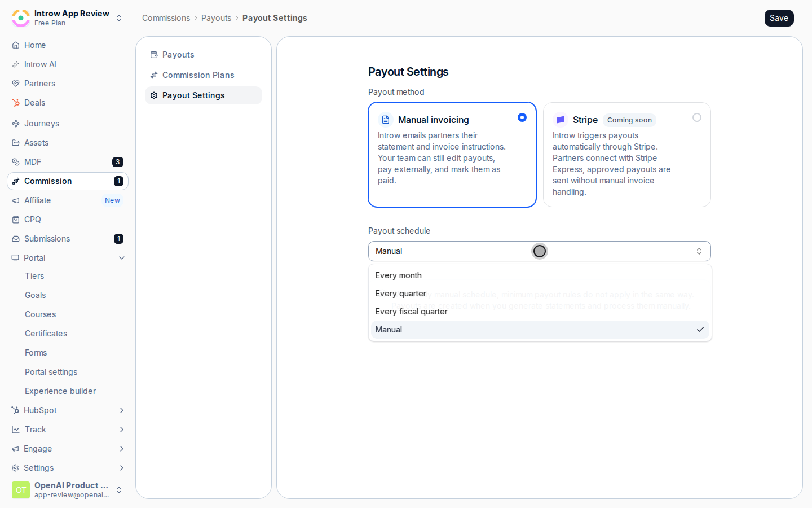The width and height of the screenshot is (812, 508).
Task: Click the Assets folder icon
Action: click(16, 143)
